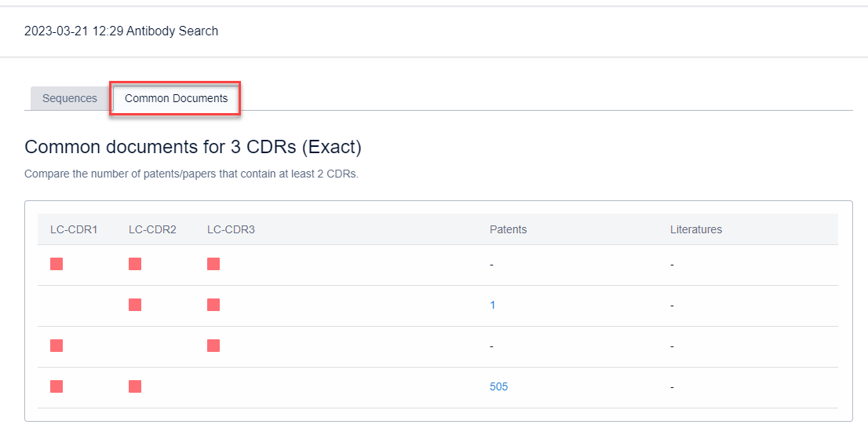
Task: Click the LC-CDR1 column header
Action: point(74,229)
